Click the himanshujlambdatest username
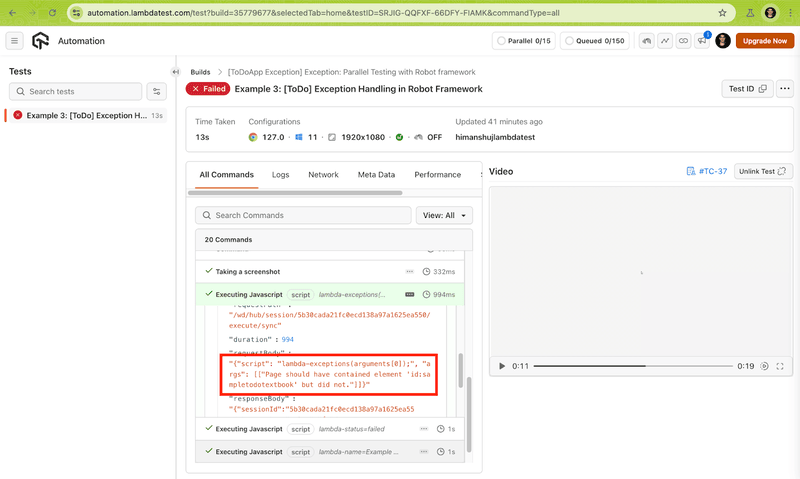The height and width of the screenshot is (479, 800). click(495, 137)
